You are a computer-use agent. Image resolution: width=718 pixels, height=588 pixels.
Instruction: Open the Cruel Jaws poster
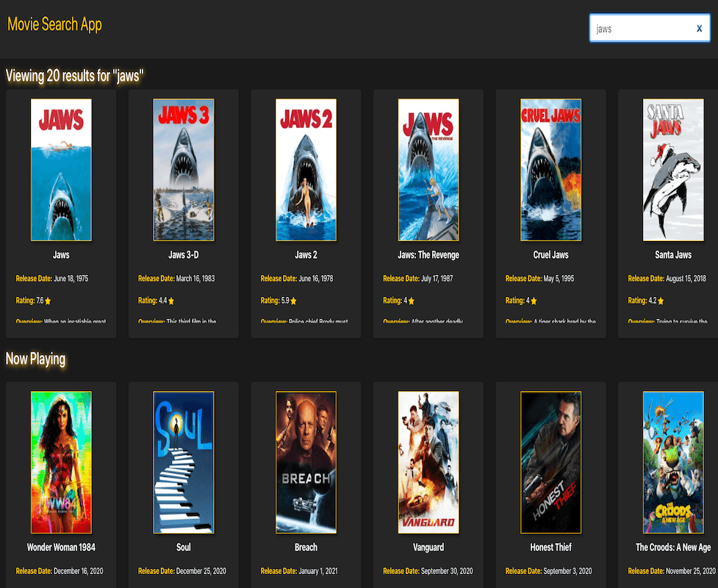pos(551,170)
